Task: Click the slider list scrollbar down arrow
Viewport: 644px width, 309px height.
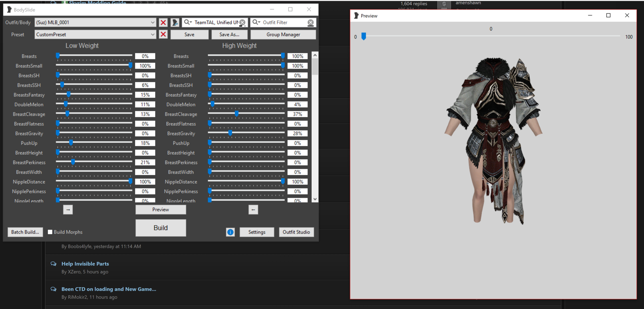Action: (x=315, y=199)
